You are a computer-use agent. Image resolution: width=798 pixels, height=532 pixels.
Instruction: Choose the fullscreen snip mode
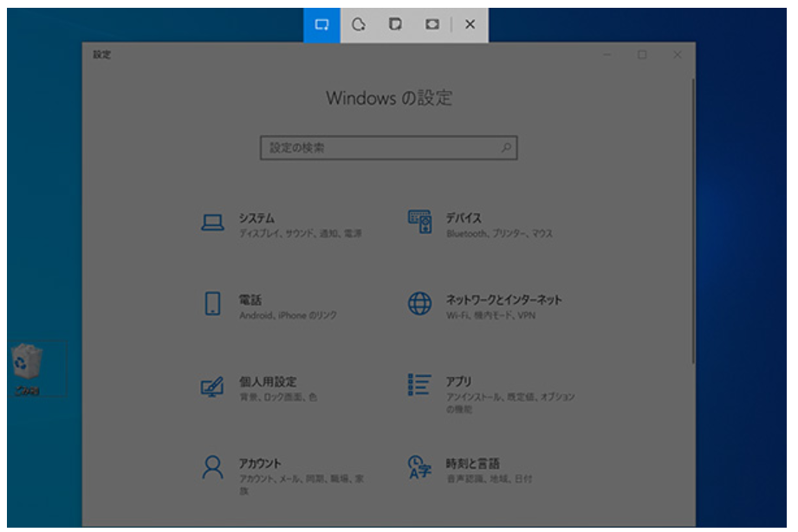[x=432, y=24]
